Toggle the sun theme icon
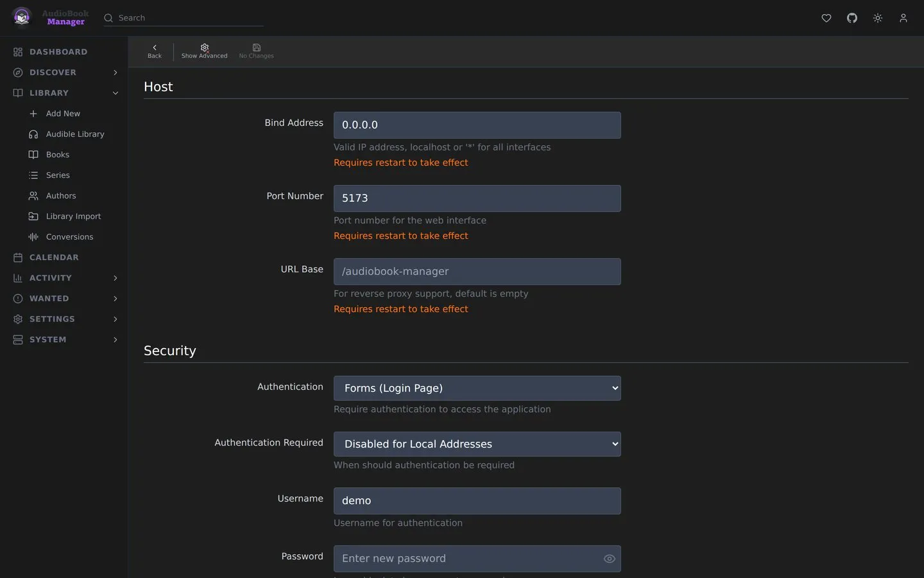This screenshot has height=578, width=924. click(x=878, y=18)
